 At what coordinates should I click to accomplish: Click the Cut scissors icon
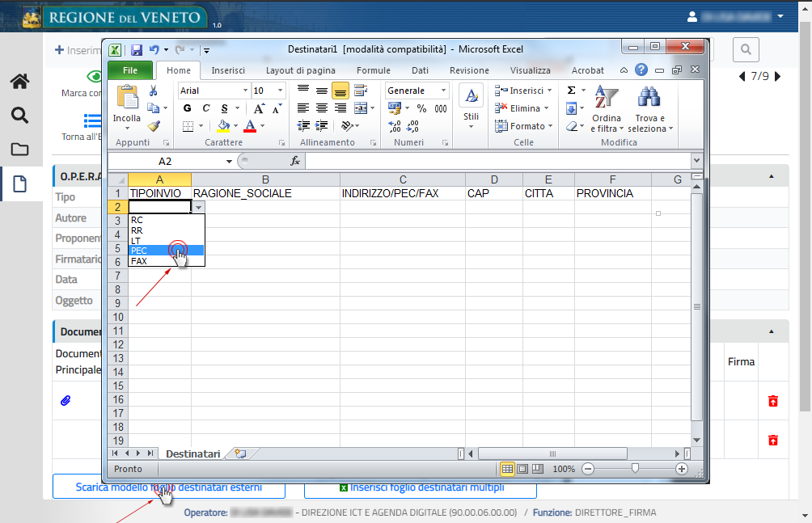pyautogui.click(x=154, y=91)
